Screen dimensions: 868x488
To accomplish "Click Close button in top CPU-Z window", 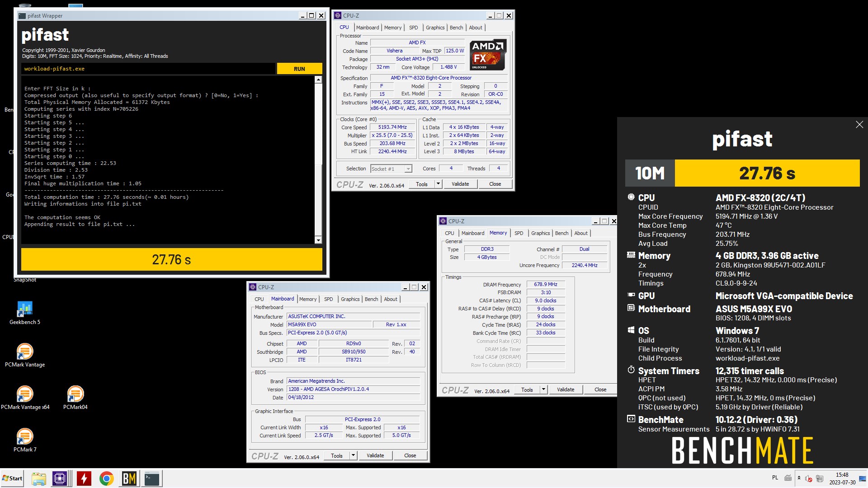I will click(495, 184).
